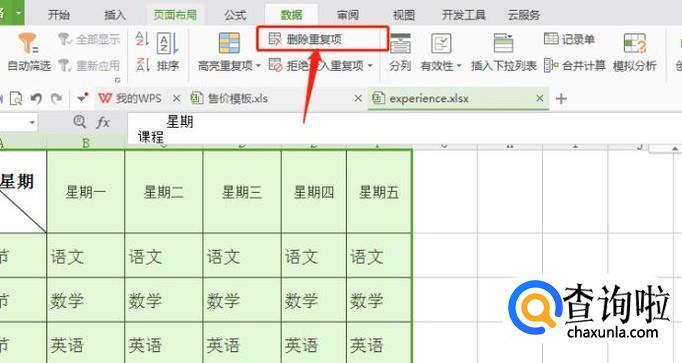Expand the 有效性 dropdown arrow
This screenshot has height=363, width=682.
[x=458, y=67]
